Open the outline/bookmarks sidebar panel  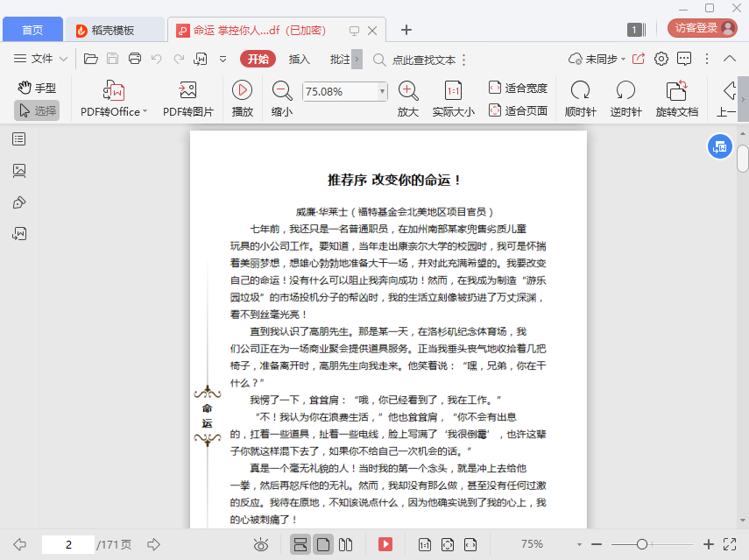(x=19, y=139)
